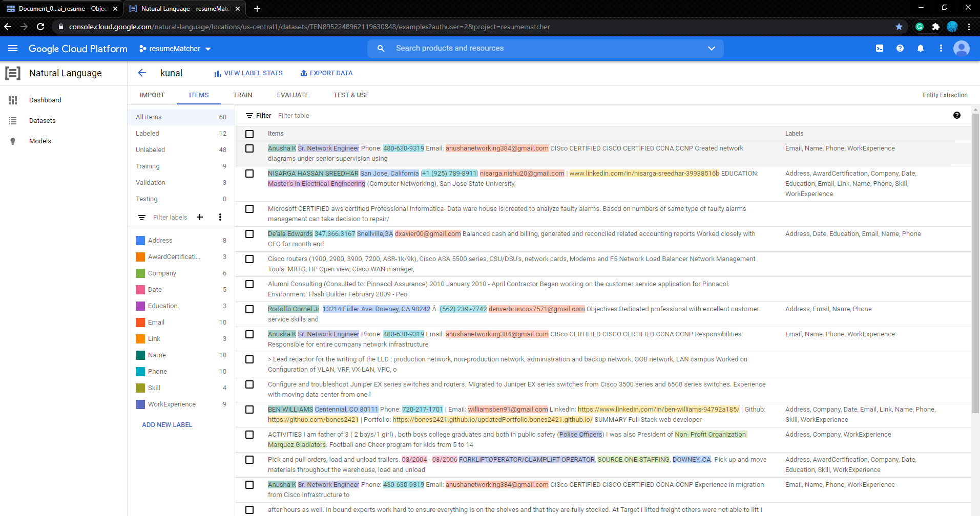Viewport: 980px width, 516px height.
Task: Check the BEN WILLIAMS row
Action: tap(249, 410)
